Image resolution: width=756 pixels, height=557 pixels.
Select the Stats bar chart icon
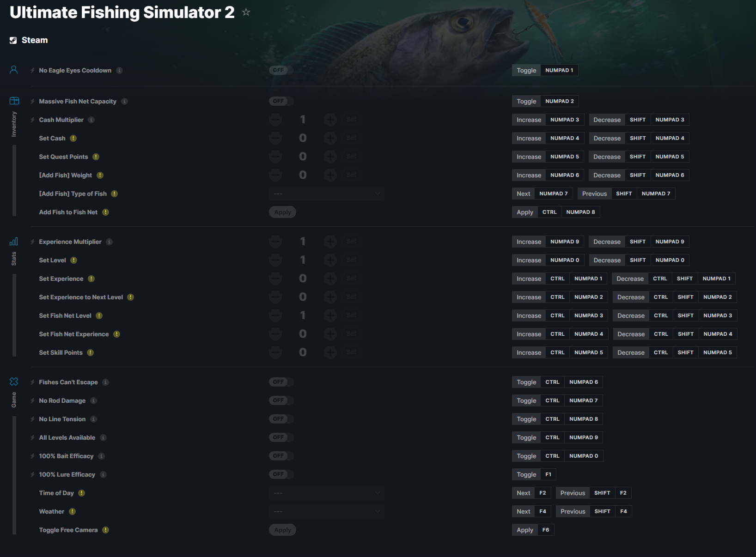14,242
